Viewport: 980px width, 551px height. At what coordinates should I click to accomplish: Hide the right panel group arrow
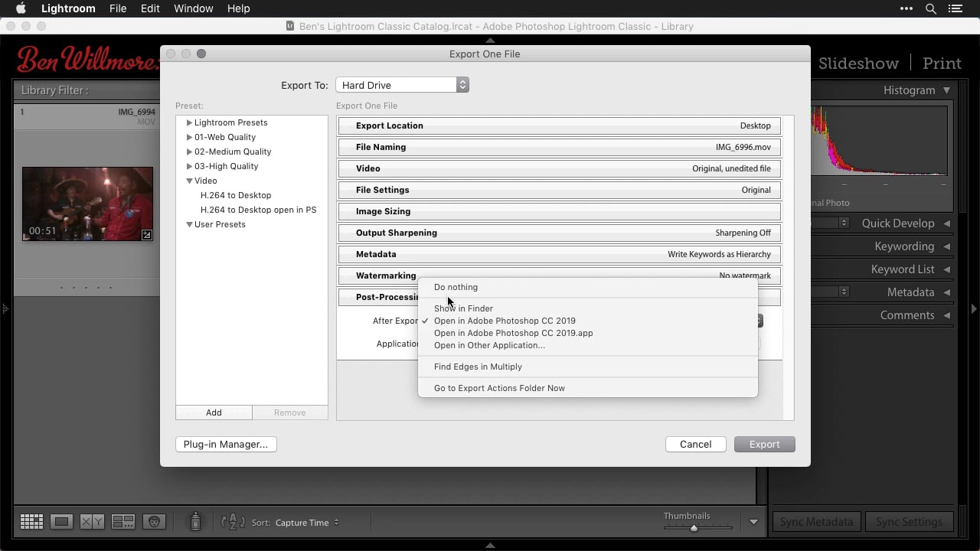(x=974, y=309)
